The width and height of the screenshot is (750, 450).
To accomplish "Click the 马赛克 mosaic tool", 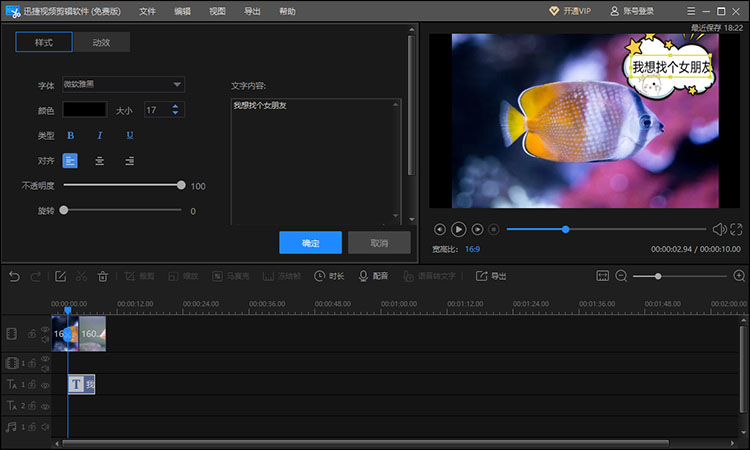I will (231, 276).
